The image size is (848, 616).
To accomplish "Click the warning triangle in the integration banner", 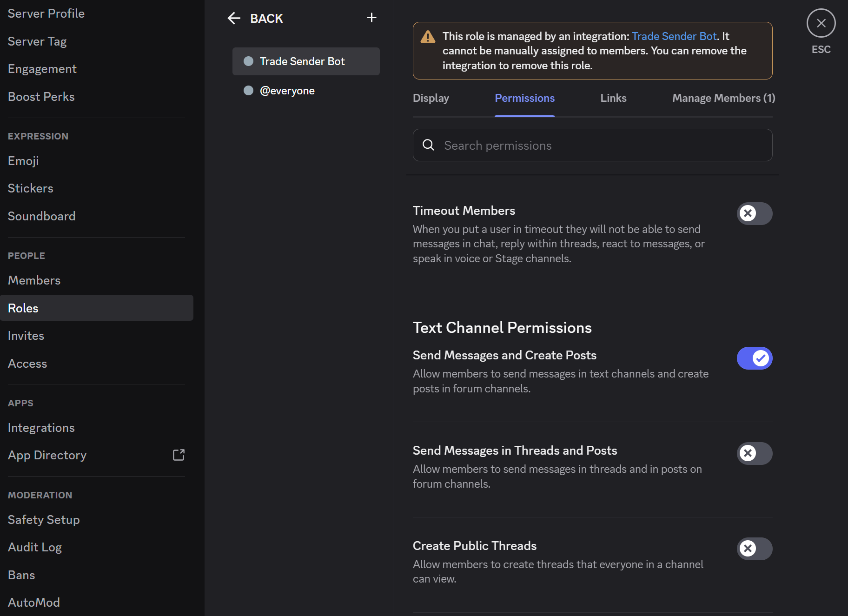I will [428, 36].
